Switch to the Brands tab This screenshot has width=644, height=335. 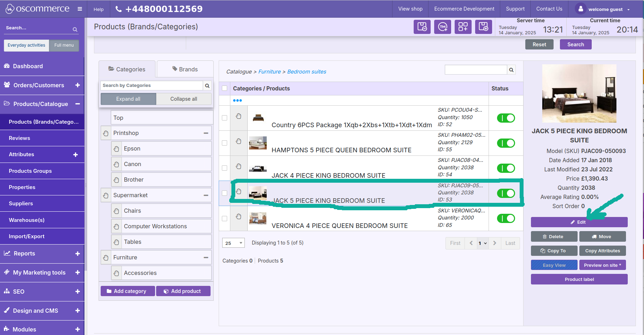[185, 69]
